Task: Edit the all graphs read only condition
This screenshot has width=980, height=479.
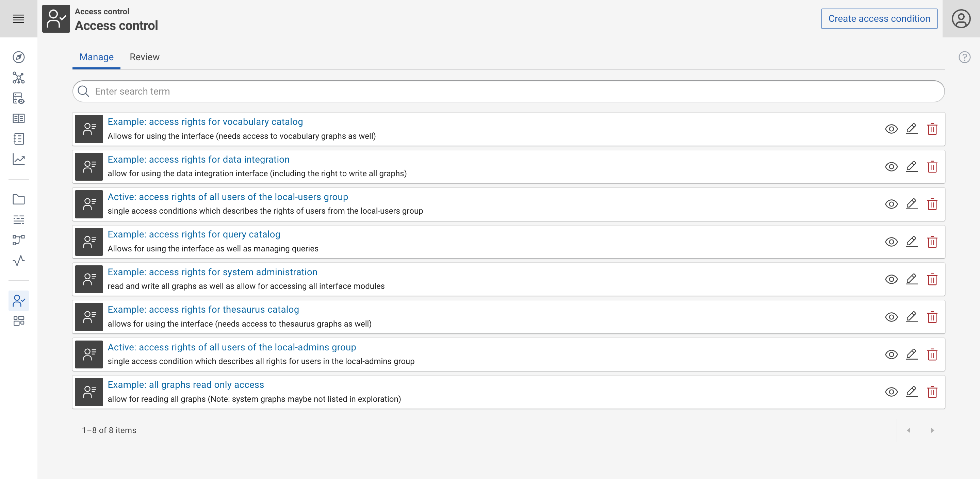Action: pyautogui.click(x=912, y=392)
